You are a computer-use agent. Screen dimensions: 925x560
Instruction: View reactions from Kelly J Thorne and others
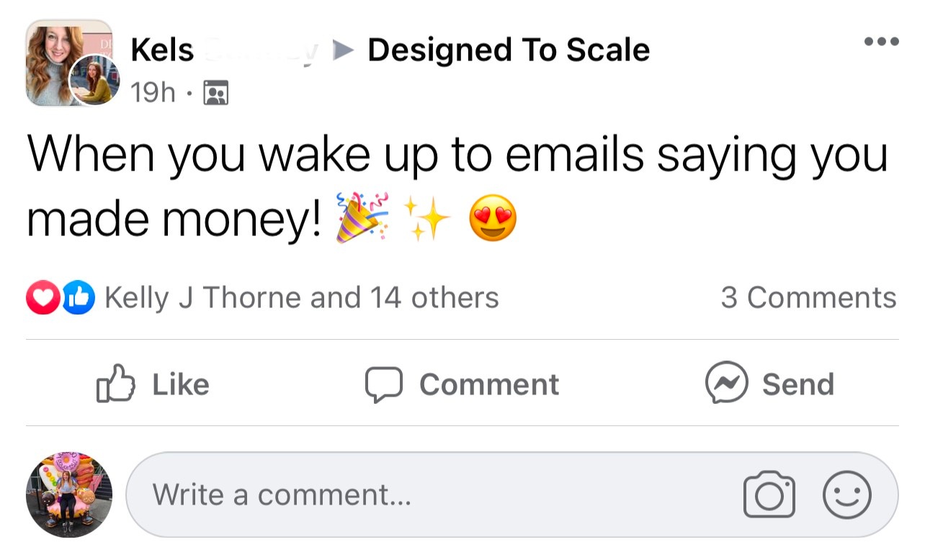[x=301, y=298]
